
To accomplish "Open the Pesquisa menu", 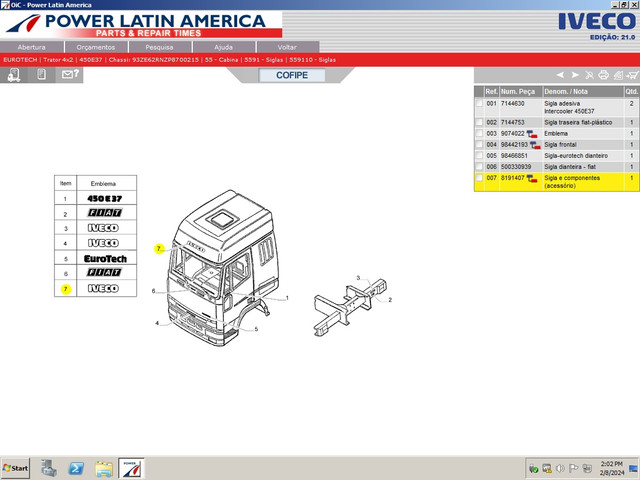I will pos(160,47).
